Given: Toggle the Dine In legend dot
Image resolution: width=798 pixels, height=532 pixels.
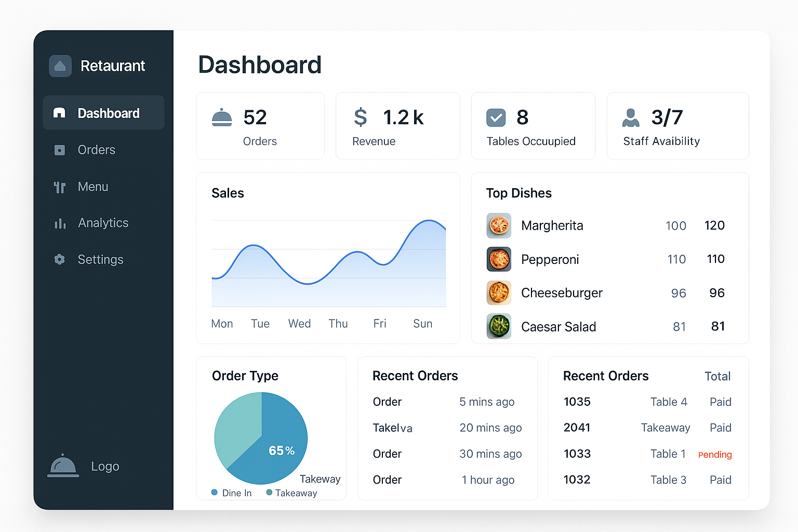Looking at the screenshot, I should (215, 493).
